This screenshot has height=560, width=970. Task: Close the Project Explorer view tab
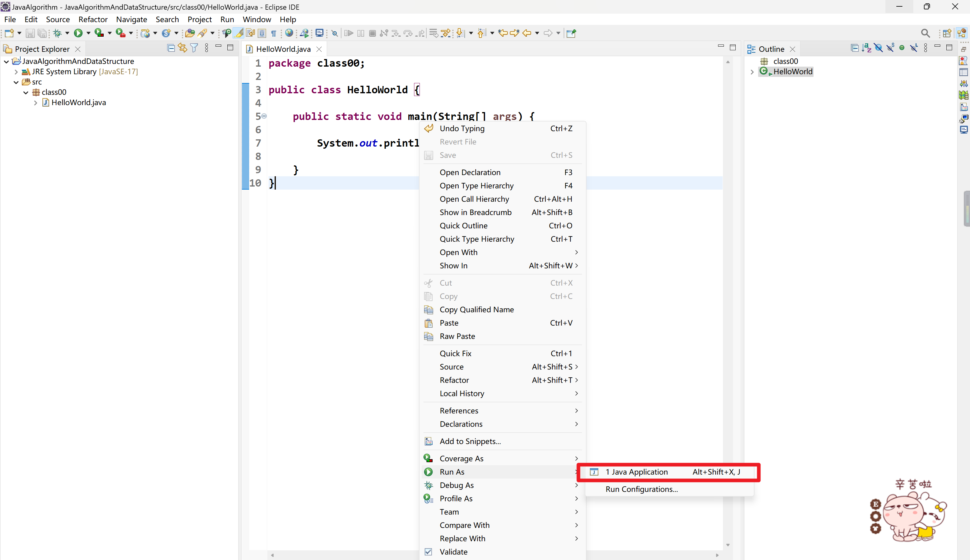tap(78, 49)
